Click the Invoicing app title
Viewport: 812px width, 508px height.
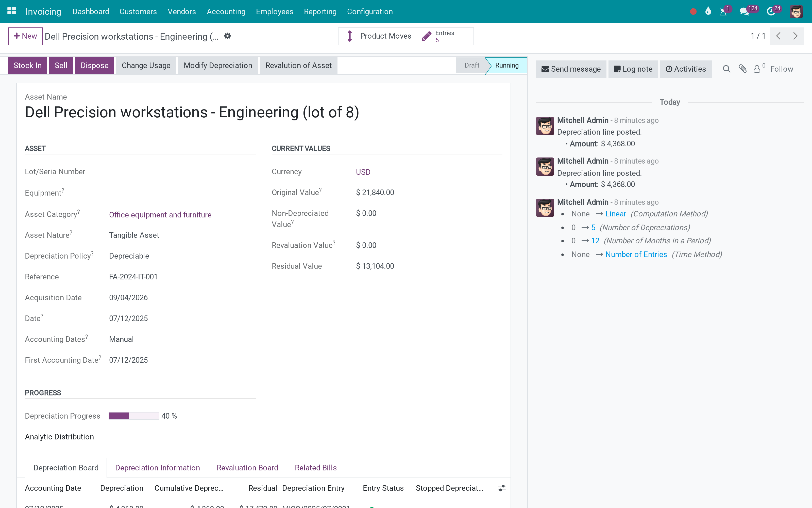pyautogui.click(x=43, y=12)
